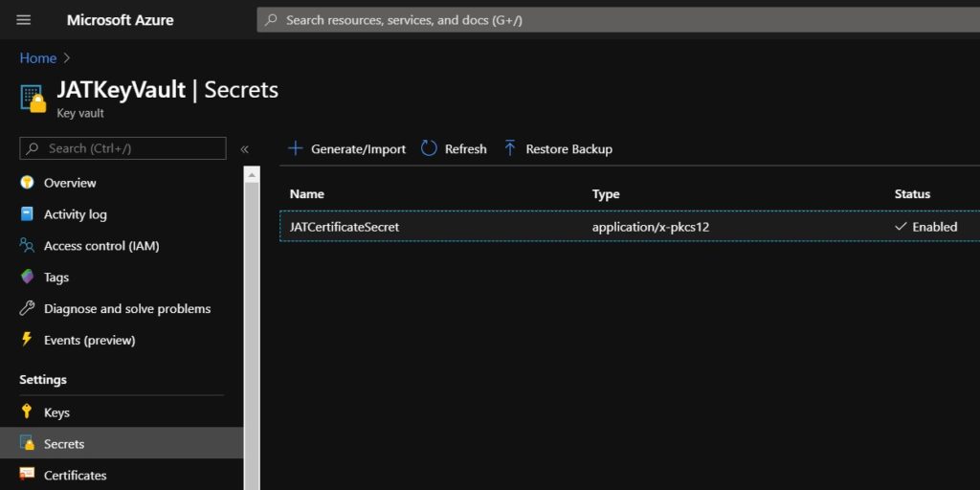Click the Certificates icon in sidebar
The width and height of the screenshot is (980, 490).
pyautogui.click(x=27, y=475)
